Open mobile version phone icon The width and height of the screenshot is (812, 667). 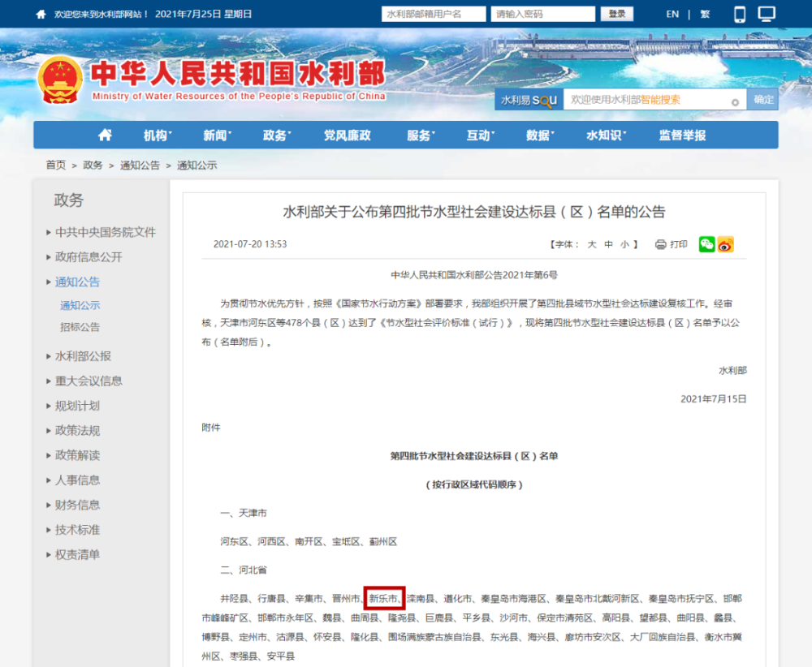click(740, 14)
